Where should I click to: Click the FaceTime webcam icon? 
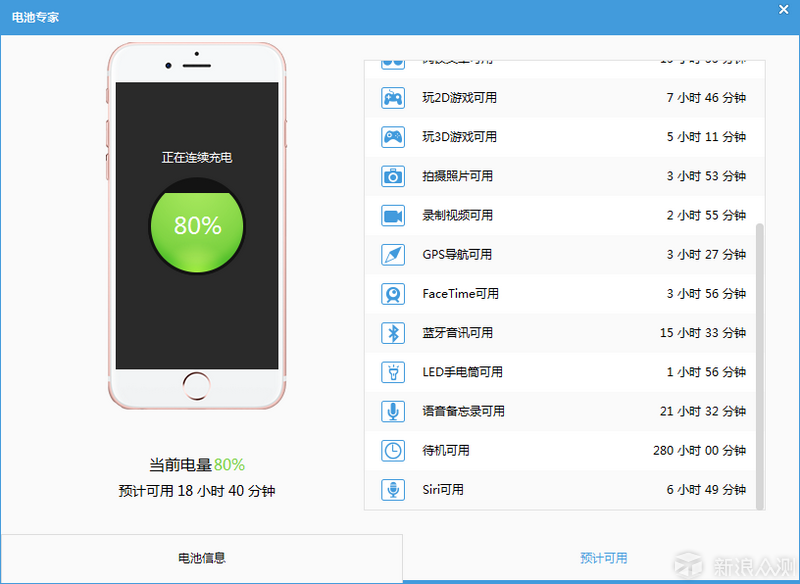[393, 294]
